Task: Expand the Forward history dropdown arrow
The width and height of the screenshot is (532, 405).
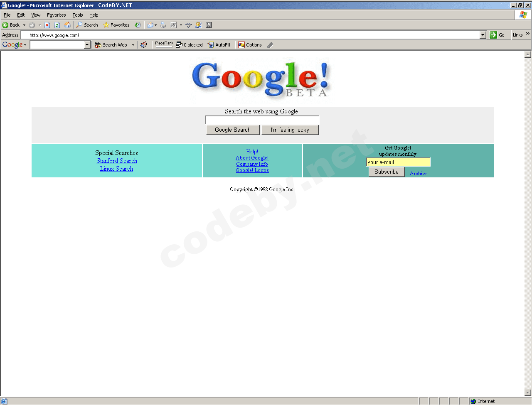Action: pos(40,25)
